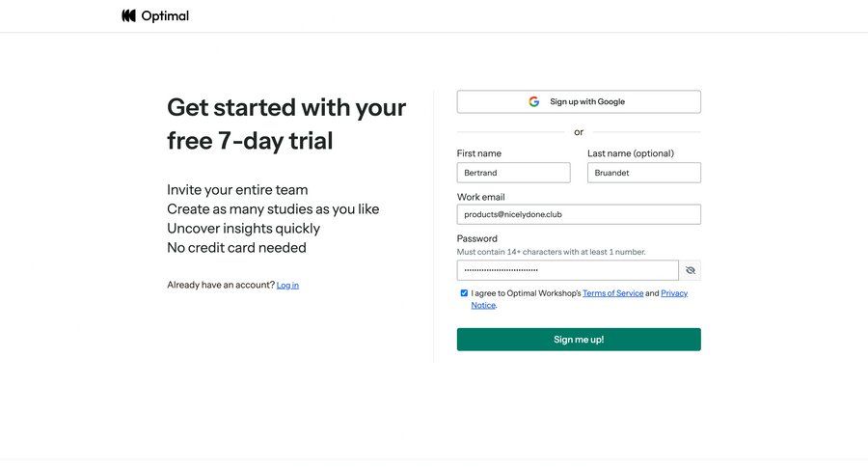The height and width of the screenshot is (467, 868).
Task: Open the Privacy Notice link
Action: point(674,293)
